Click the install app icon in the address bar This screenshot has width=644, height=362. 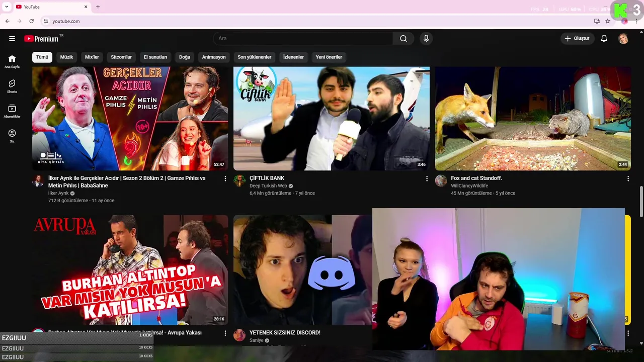597,21
